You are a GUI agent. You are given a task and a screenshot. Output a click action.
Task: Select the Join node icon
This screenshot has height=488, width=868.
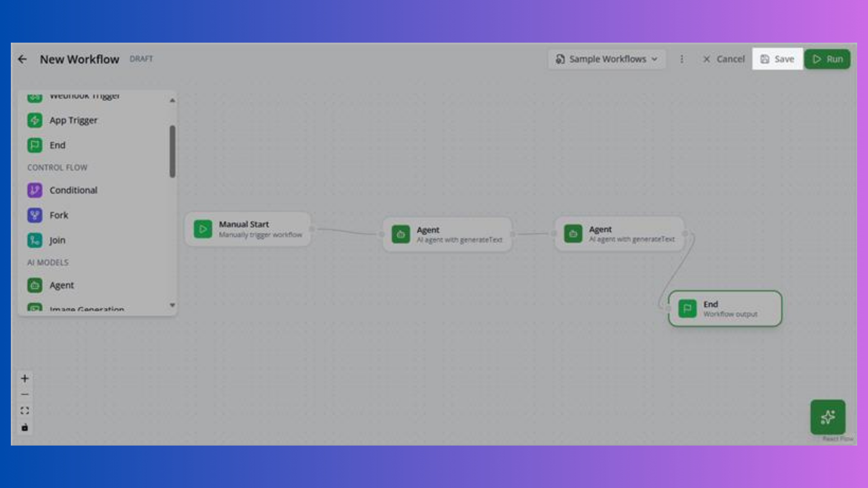[x=34, y=240]
